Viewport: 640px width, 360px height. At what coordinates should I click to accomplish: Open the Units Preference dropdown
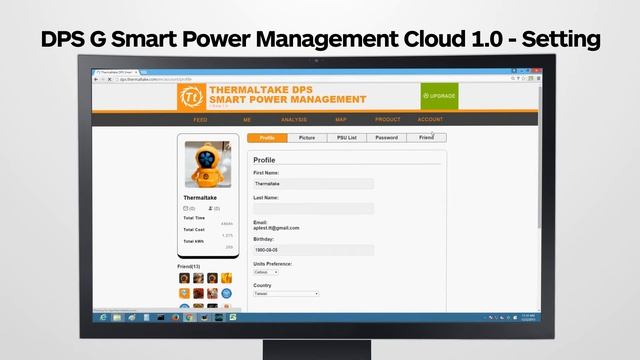266,272
